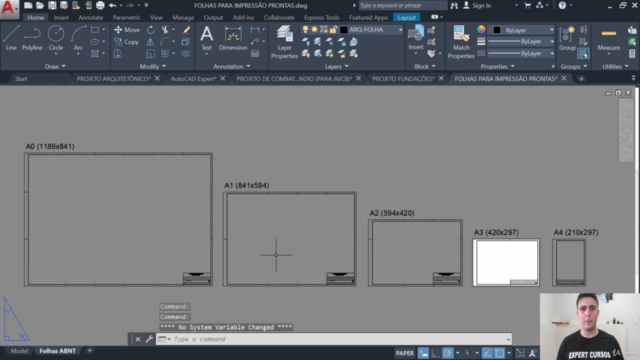Toggle object snap in status bar
The width and height of the screenshot is (640, 360).
pyautogui.click(x=499, y=353)
